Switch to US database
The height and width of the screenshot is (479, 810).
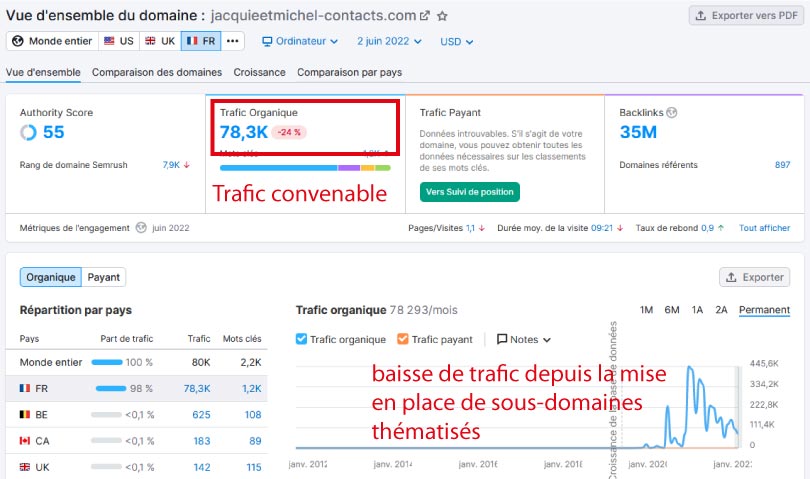[119, 41]
